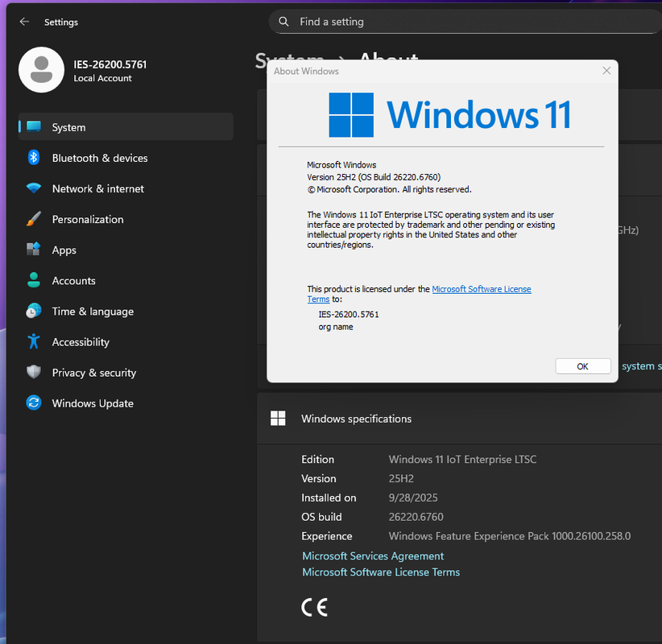Viewport: 662px width, 644px height.
Task: Open Microsoft Services Agreement link
Action: (373, 555)
